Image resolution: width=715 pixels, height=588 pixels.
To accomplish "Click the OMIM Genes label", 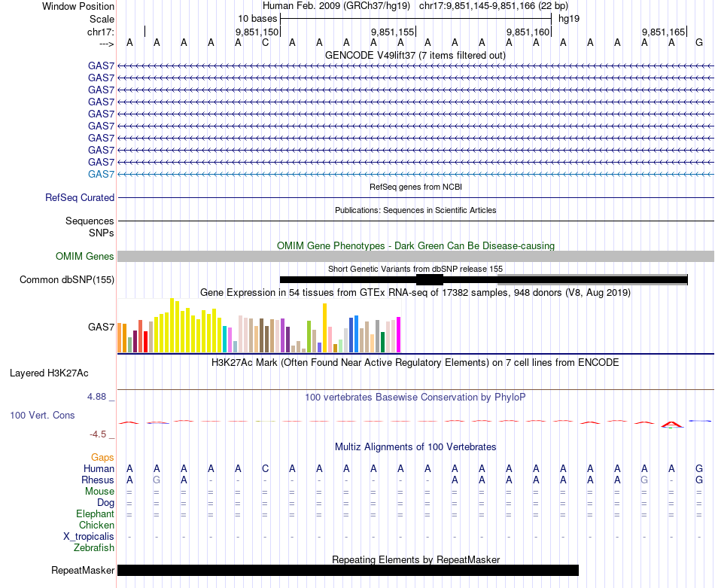I will [x=85, y=257].
